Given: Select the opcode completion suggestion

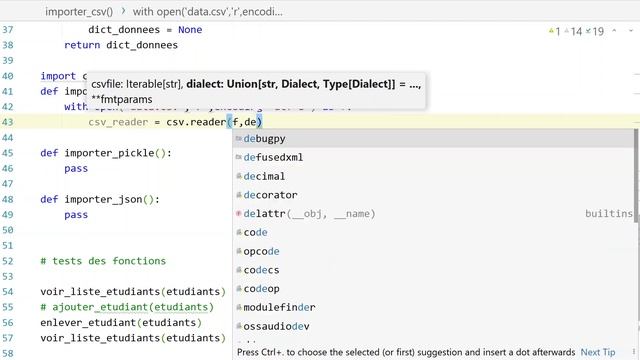Looking at the screenshot, I should pos(434,251).
